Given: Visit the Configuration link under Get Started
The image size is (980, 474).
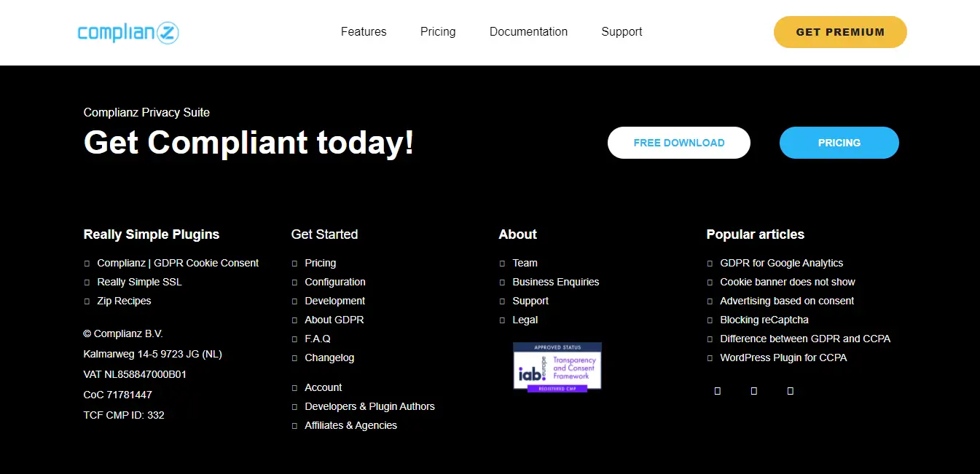Looking at the screenshot, I should tap(334, 282).
